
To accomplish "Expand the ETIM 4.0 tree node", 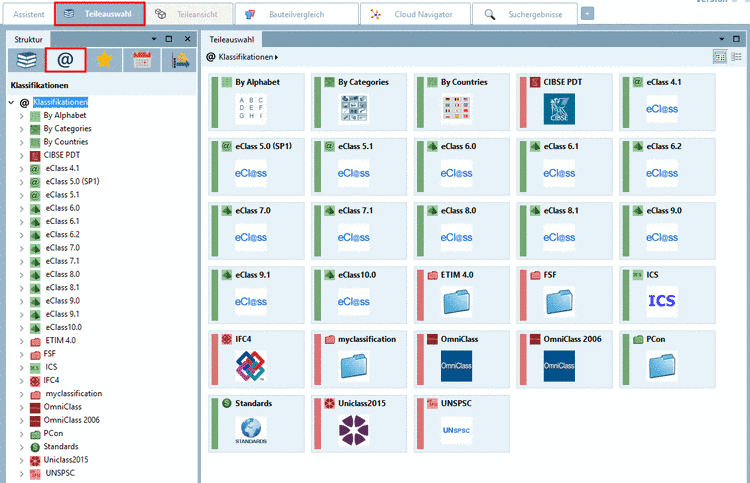I will [x=21, y=341].
